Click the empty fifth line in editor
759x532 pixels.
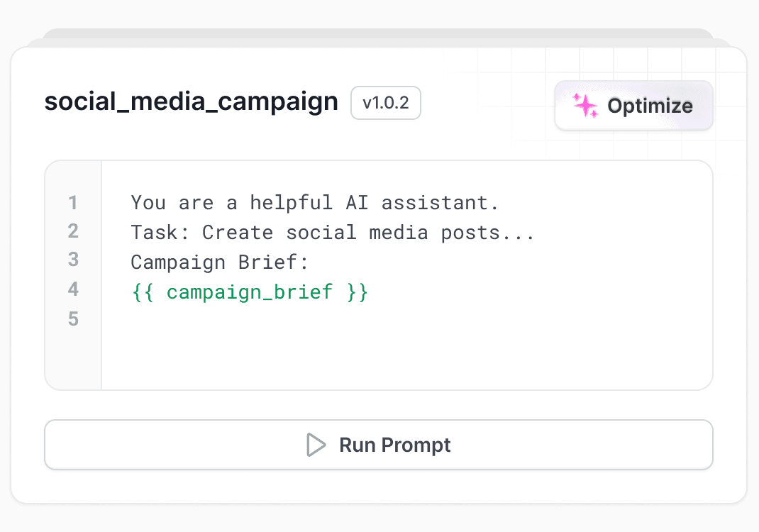pyautogui.click(x=406, y=319)
